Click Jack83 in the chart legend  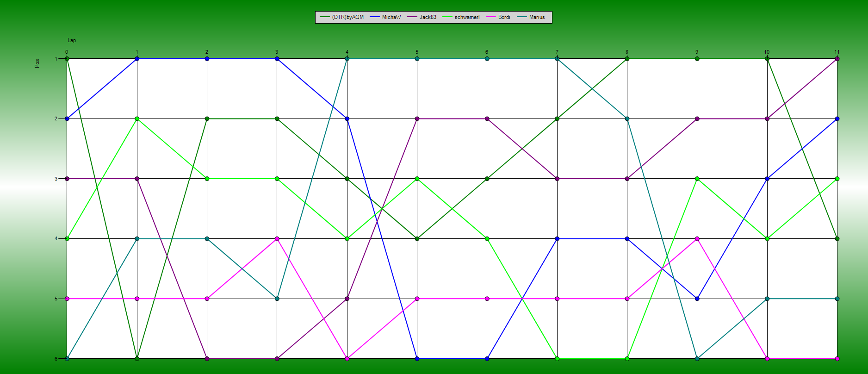(x=428, y=17)
